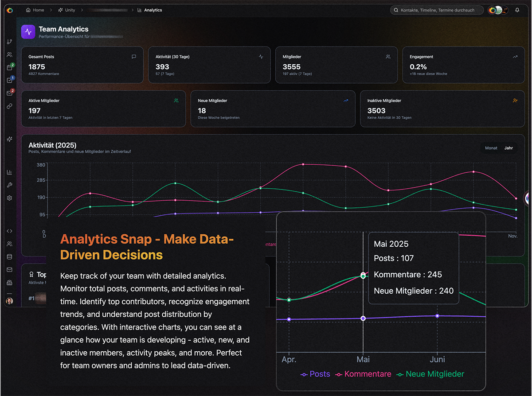This screenshot has height=396, width=532.
Task: Click the purple Posts point at Juni in zoomed chart
Action: [437, 316]
